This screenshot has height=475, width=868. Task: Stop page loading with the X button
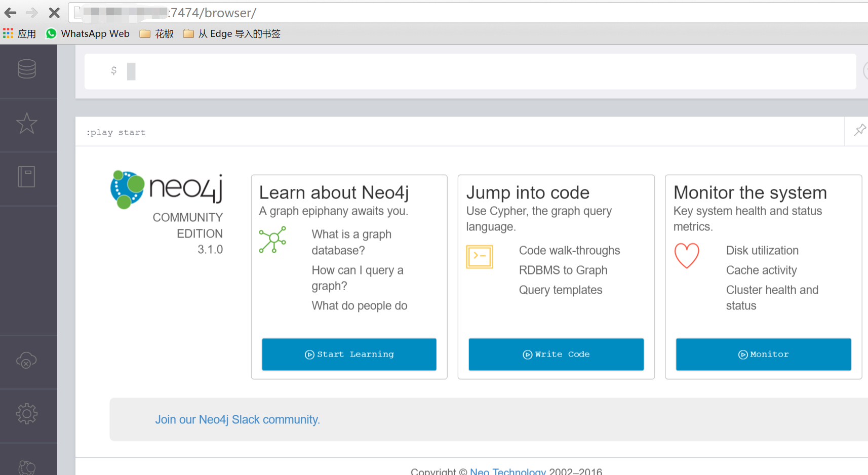pos(54,13)
